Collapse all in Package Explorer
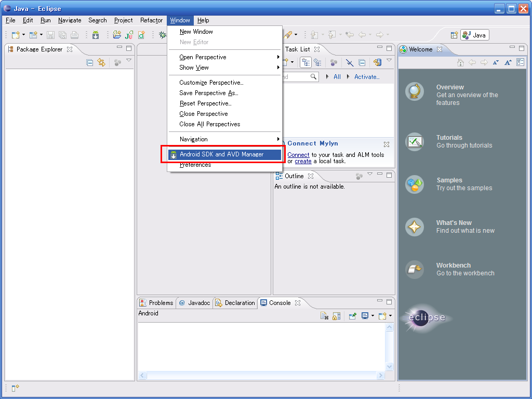Screen dimensions: 532x399 (x=89, y=62)
